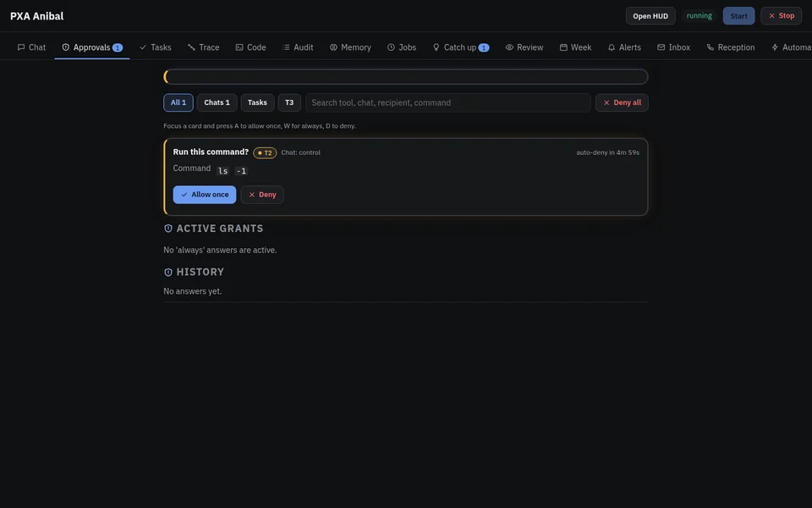Click the Tasks tab checkmark icon
This screenshot has width=812, height=508.
tap(143, 47)
